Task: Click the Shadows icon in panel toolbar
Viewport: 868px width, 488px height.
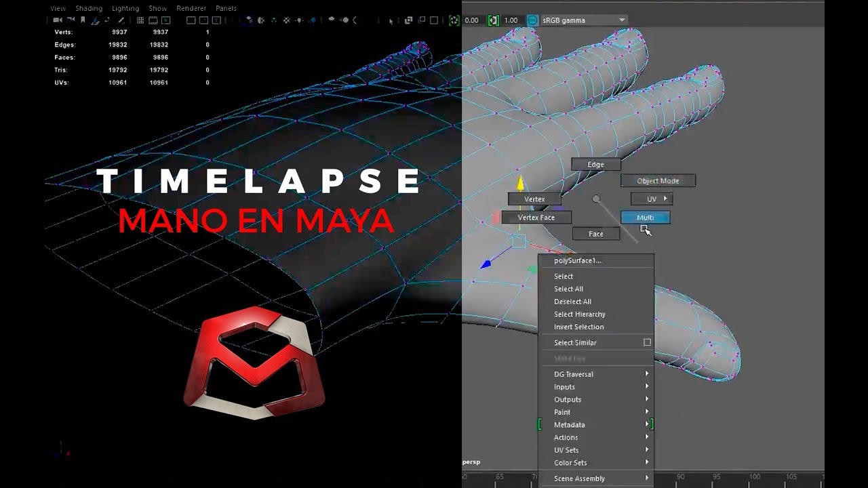Action: [312, 20]
